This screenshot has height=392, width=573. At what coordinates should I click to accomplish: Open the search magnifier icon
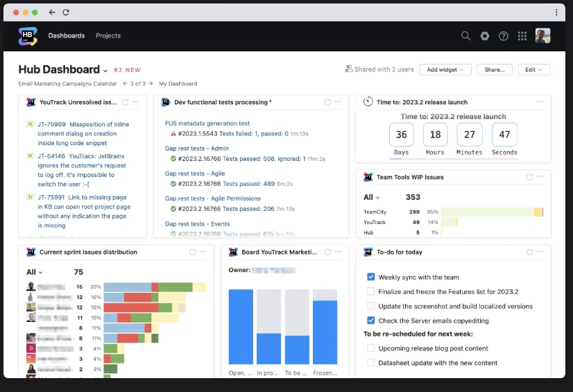[465, 36]
